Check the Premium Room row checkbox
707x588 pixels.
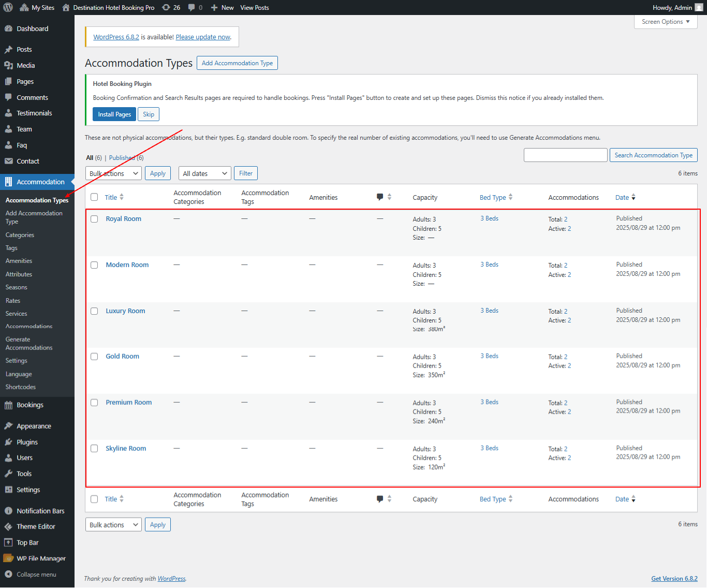click(94, 403)
